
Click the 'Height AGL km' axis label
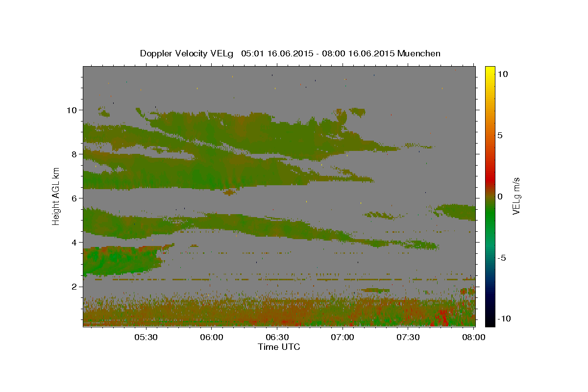click(56, 196)
